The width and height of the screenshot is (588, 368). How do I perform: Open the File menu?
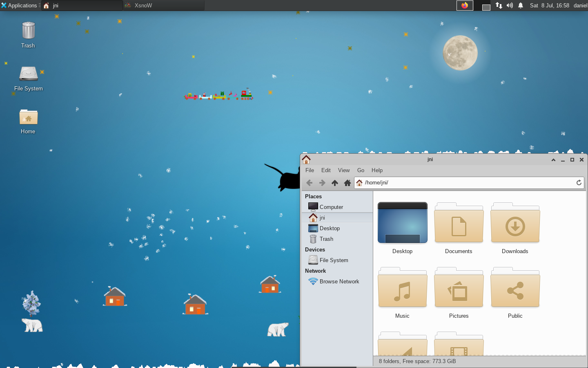(310, 170)
